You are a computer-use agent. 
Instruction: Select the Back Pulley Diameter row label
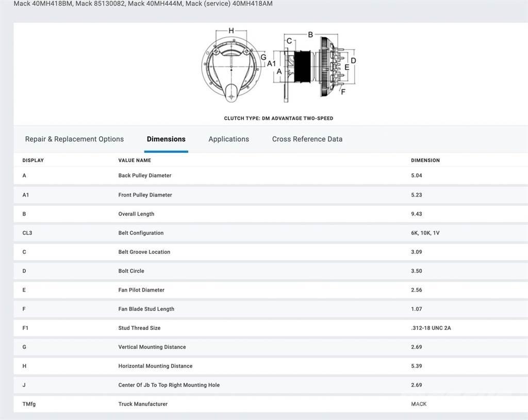point(144,176)
